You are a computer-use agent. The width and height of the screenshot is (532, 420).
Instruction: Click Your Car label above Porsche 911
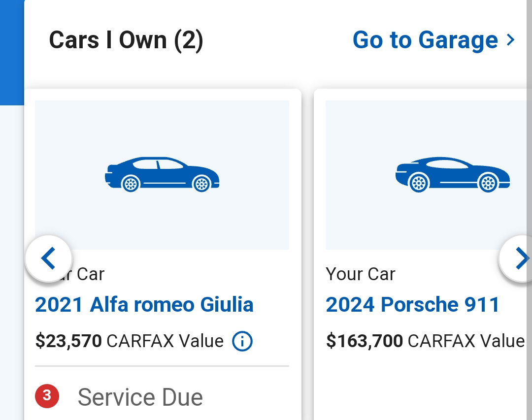pos(361,274)
